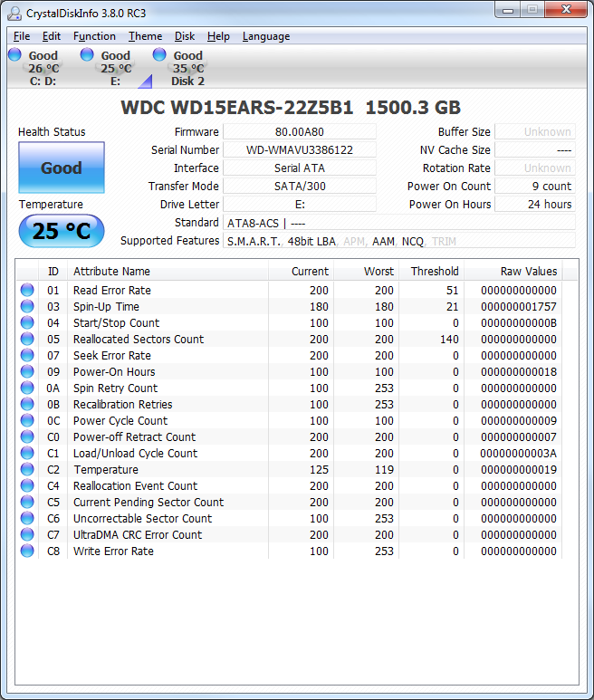
Task: Click threshold value 140
Action: (x=449, y=340)
